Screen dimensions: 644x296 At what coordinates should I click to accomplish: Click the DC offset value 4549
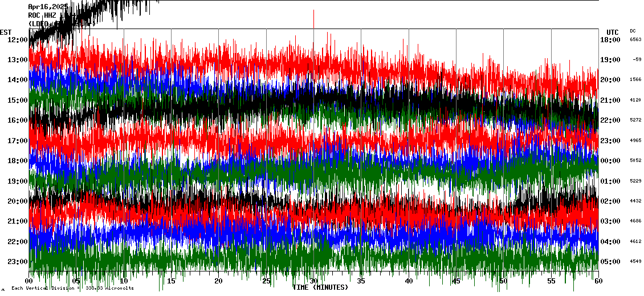tap(635, 262)
